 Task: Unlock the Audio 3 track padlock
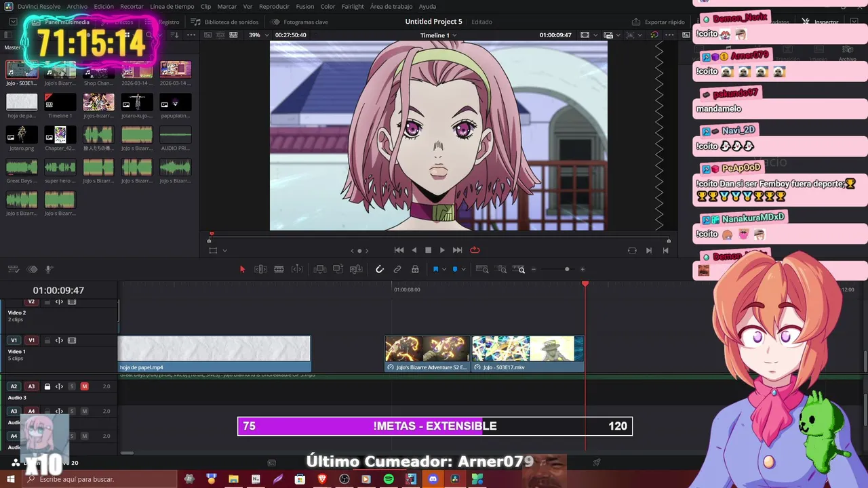pyautogui.click(x=47, y=386)
